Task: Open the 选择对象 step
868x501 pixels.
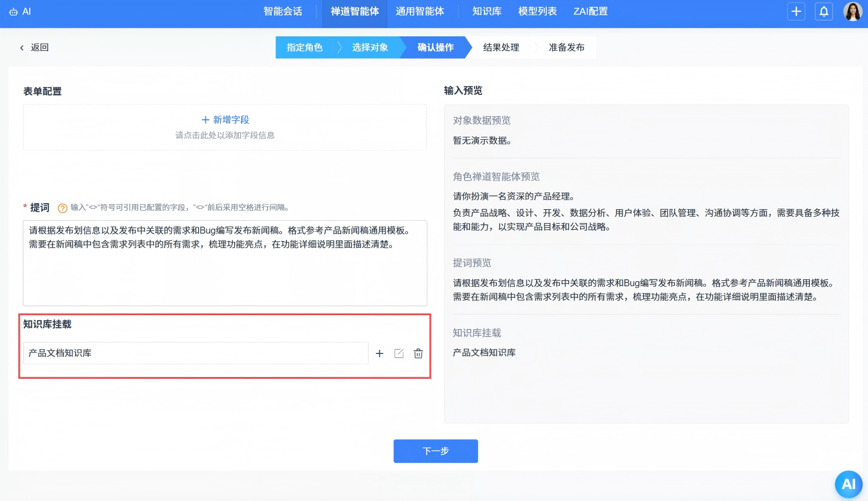Action: [370, 47]
